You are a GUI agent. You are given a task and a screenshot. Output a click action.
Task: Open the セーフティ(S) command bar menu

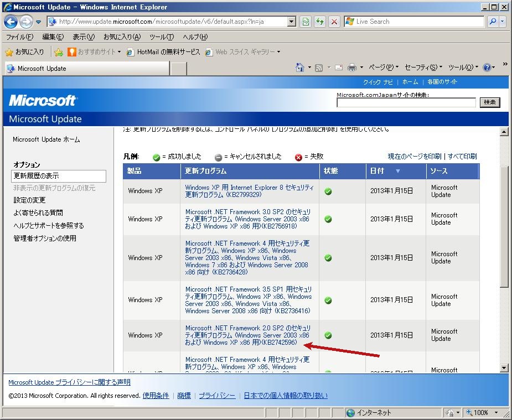click(x=423, y=67)
